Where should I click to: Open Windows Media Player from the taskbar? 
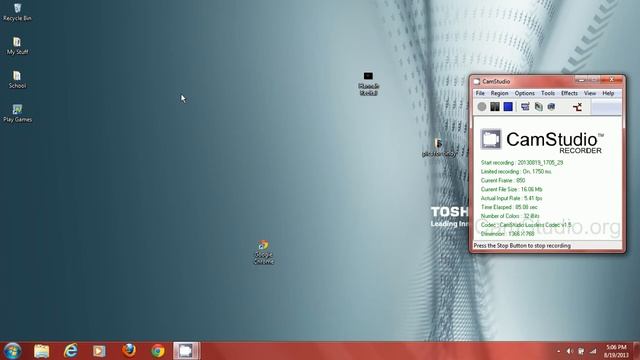tap(99, 351)
